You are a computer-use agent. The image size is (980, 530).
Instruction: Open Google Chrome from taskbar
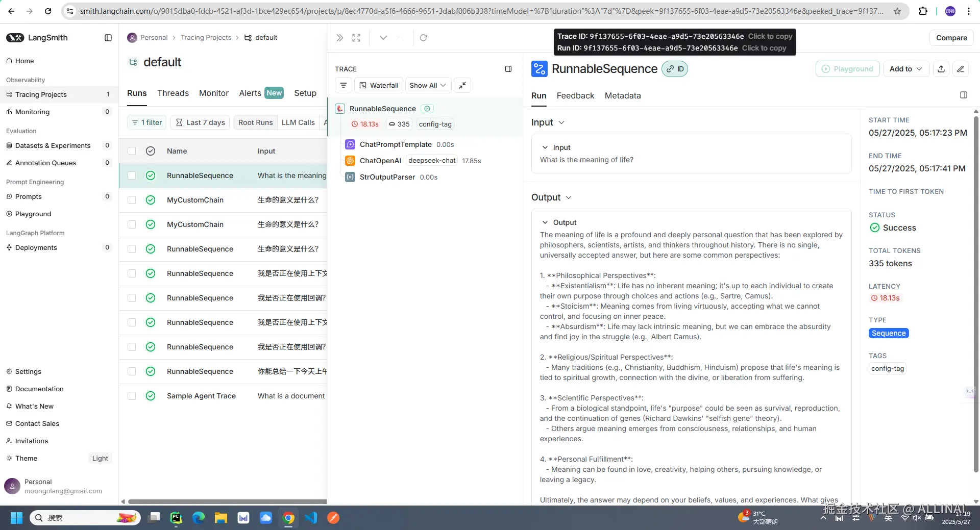coord(288,518)
